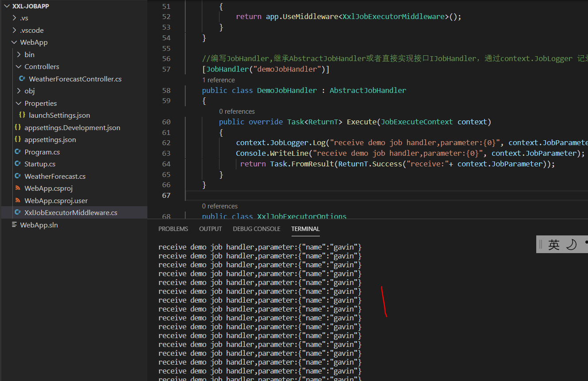The image size is (588, 381).
Task: Open Program.cs in the explorer
Action: (x=42, y=152)
